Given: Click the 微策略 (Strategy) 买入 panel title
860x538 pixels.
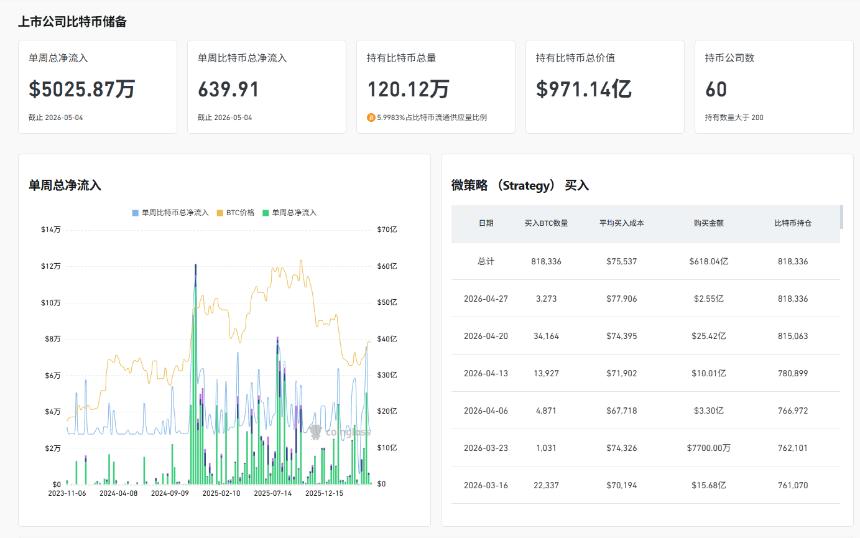Looking at the screenshot, I should (520, 185).
